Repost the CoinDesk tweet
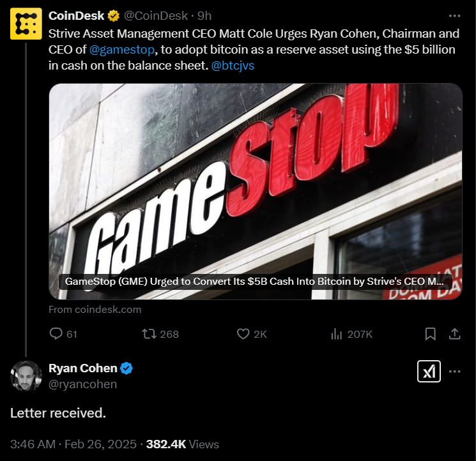 click(x=160, y=334)
